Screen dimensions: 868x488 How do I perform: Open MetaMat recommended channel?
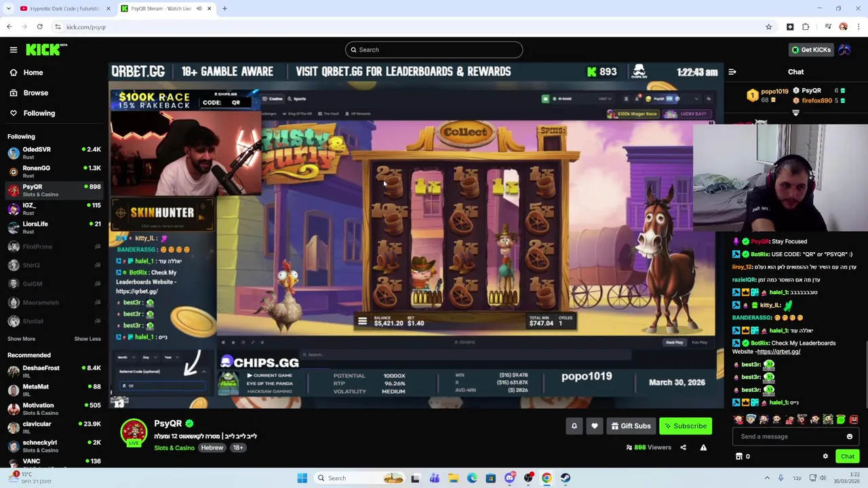[x=54, y=390]
